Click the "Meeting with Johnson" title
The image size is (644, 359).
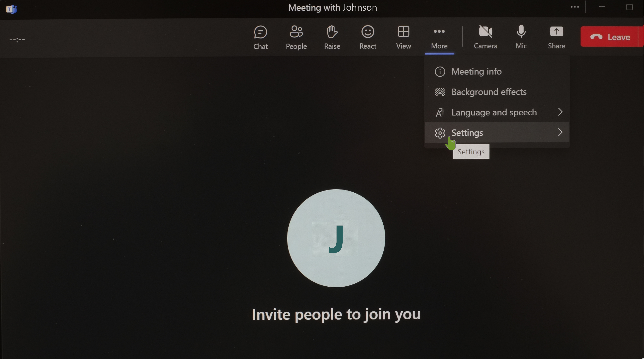(332, 7)
